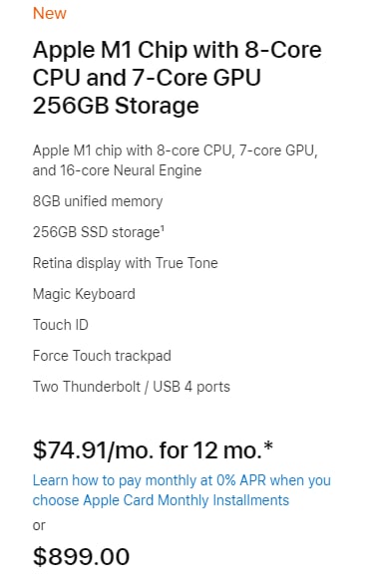Click Two Thunderbolt / USB 4 ports text
The image size is (375, 588).
pos(132,387)
